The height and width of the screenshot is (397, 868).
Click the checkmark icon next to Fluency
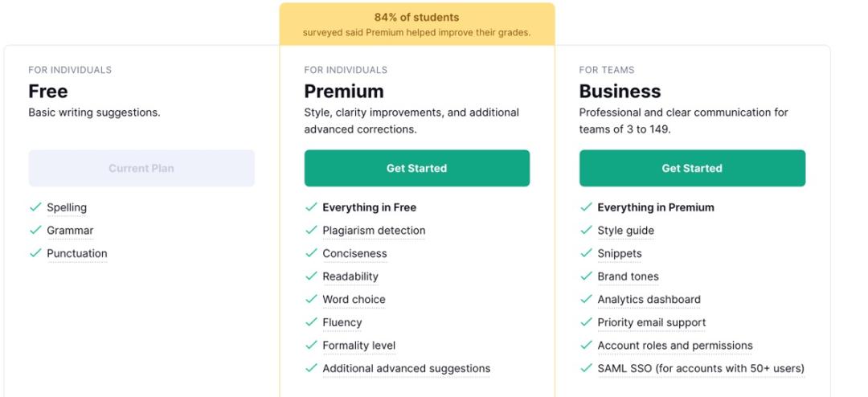(311, 322)
